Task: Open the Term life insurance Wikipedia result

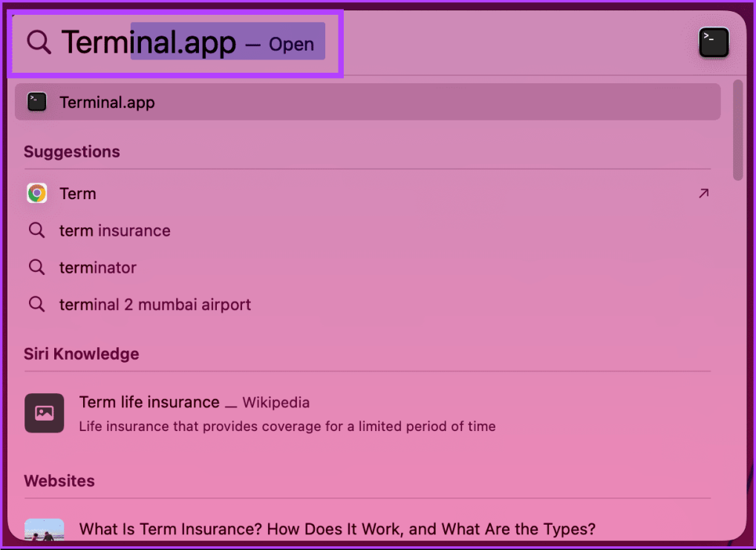Action: [368, 413]
